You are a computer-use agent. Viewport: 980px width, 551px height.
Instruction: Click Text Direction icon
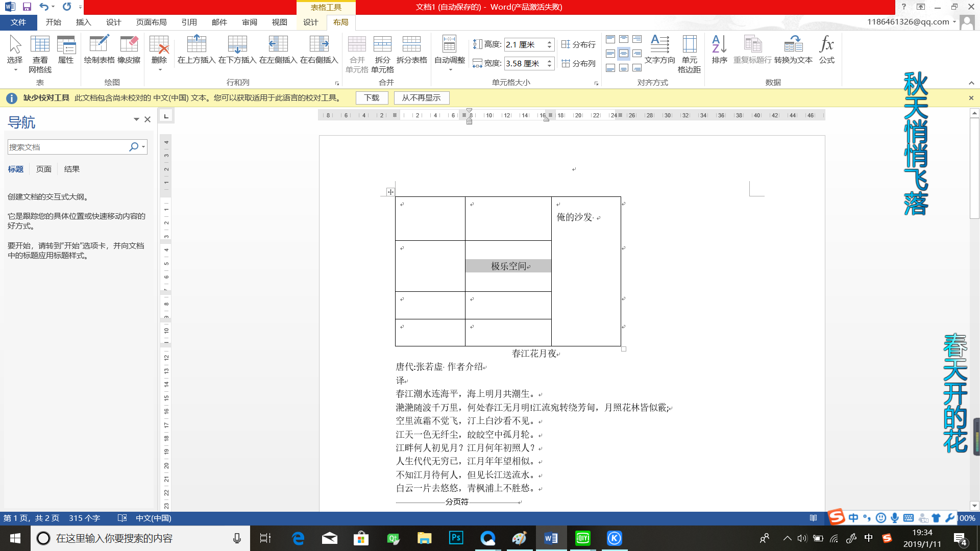[x=659, y=49]
